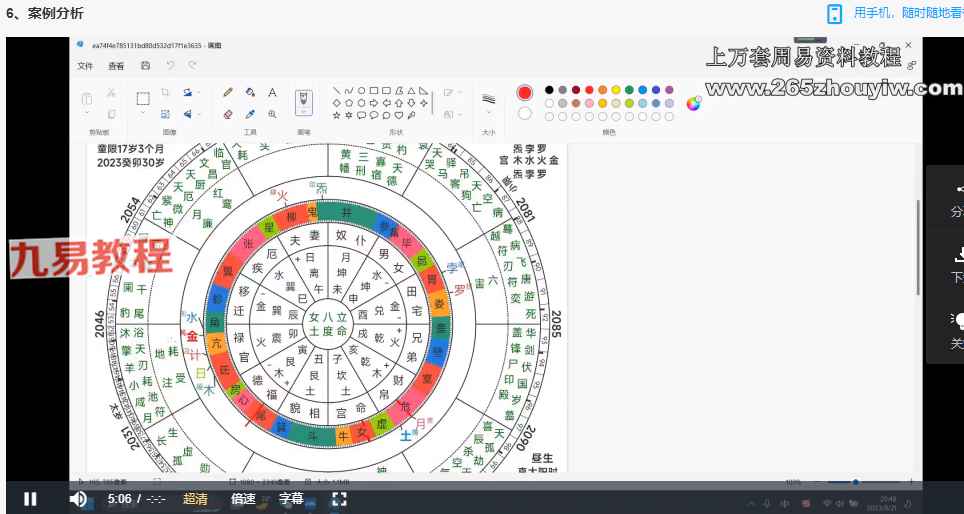Open the Edit colors wheel
Image resolution: width=964 pixels, height=514 pixels.
(693, 101)
